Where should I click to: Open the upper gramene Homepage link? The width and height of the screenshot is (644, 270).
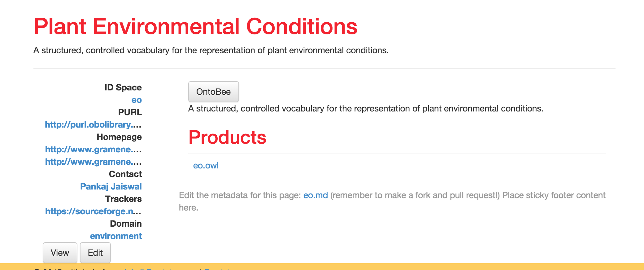coord(93,149)
